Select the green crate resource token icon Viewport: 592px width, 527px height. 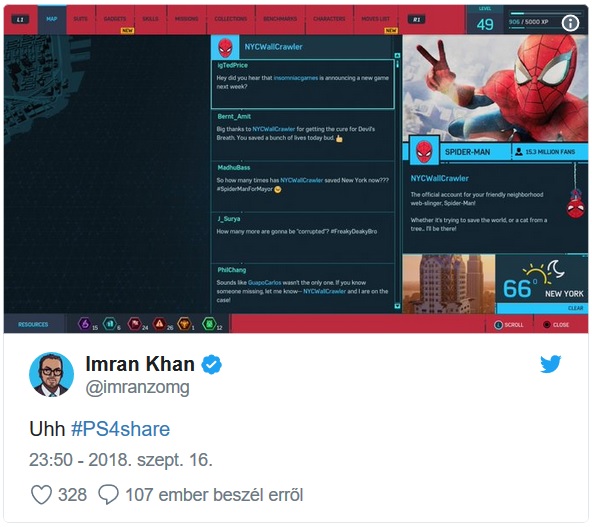coord(209,324)
